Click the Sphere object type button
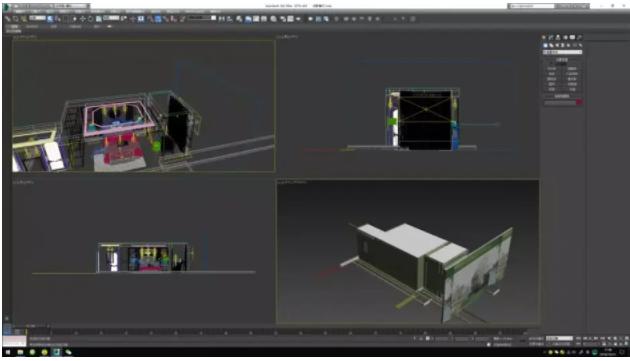This screenshot has height=361, width=630. point(552,74)
